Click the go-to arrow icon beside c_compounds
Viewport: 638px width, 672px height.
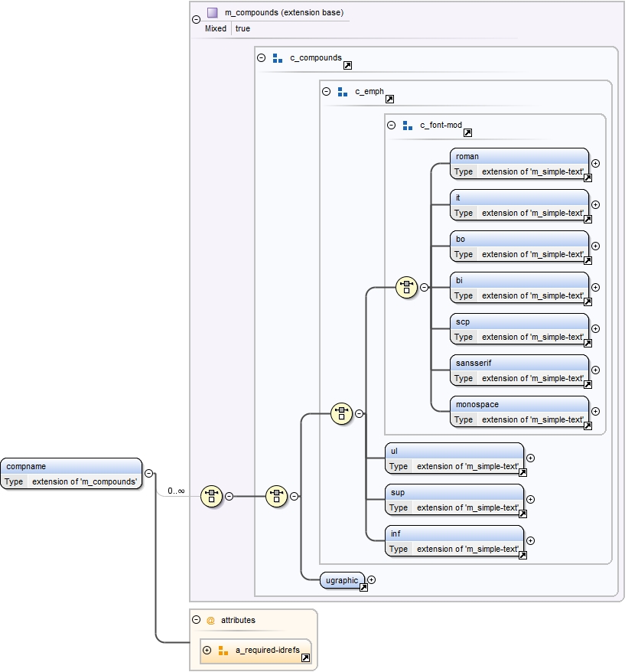pyautogui.click(x=347, y=67)
